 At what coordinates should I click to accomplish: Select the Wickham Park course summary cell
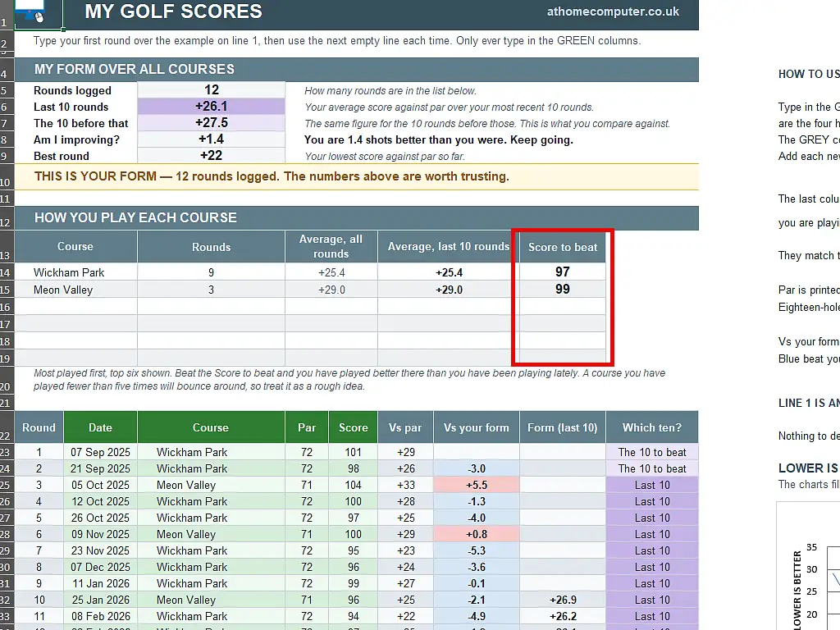click(75, 272)
